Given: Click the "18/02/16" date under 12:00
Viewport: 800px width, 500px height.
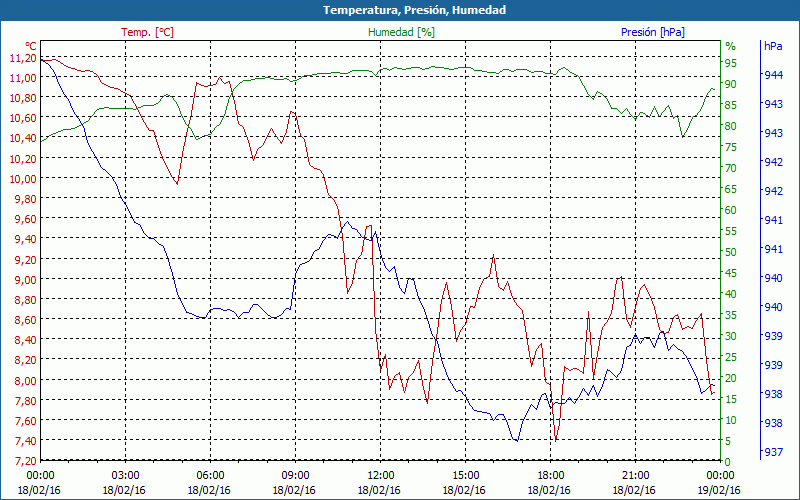Looking at the screenshot, I should pyautogui.click(x=379, y=490).
